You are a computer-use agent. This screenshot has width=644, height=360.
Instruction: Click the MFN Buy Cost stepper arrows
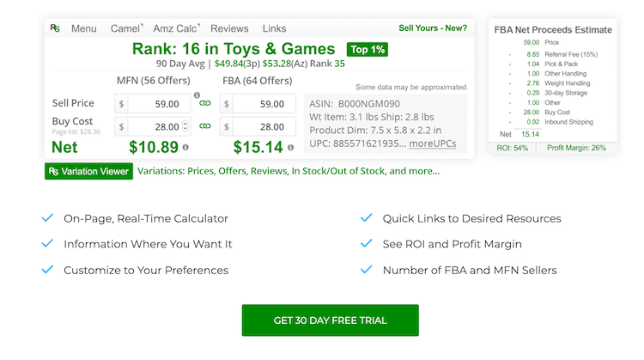click(185, 127)
